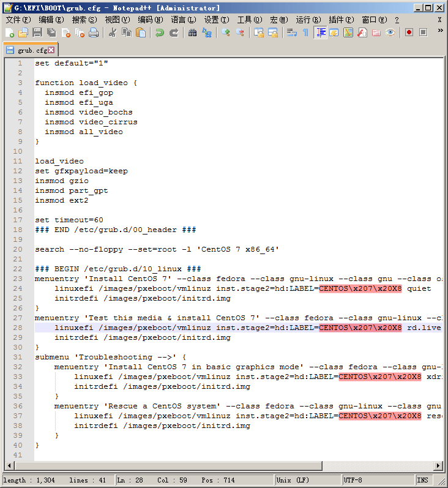This screenshot has height=488, width=448.
Task: Click the Cut scissors icon
Action: pos(113,32)
